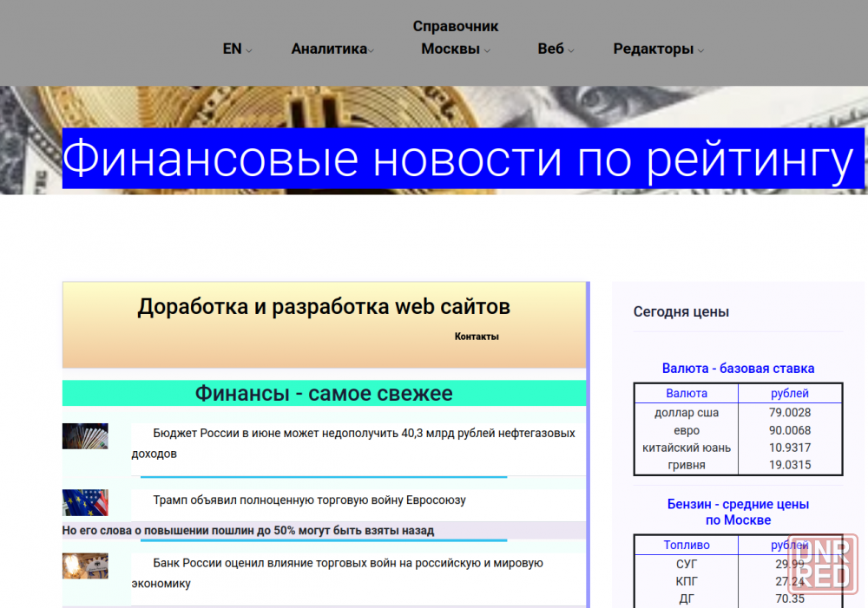Click the Валюта - базовая ставка heading
868x608 pixels.
[x=738, y=368]
